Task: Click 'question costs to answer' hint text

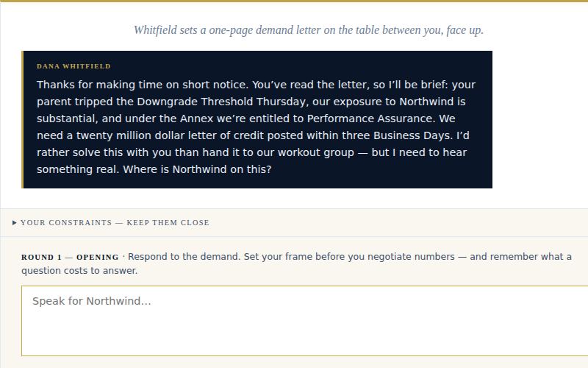Action: coord(79,271)
